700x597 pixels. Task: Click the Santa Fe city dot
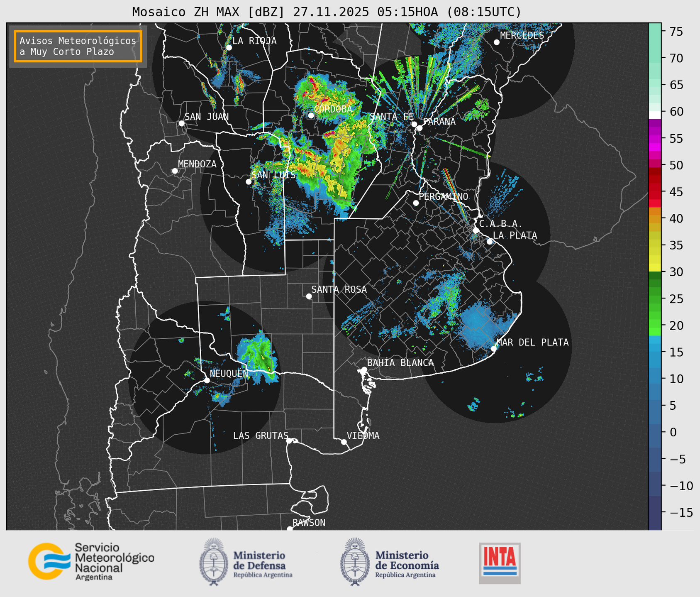[414, 124]
